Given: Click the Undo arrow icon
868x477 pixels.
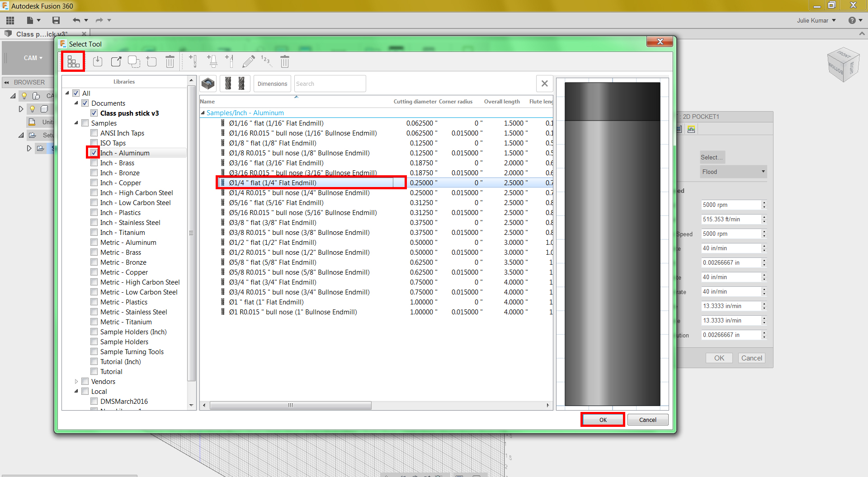Looking at the screenshot, I should [x=76, y=20].
